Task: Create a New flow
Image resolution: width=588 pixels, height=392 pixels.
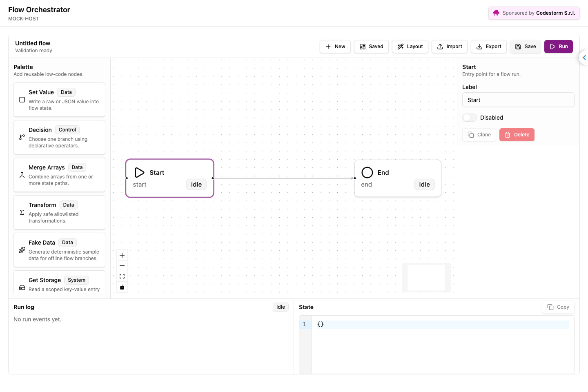Action: pos(335,47)
